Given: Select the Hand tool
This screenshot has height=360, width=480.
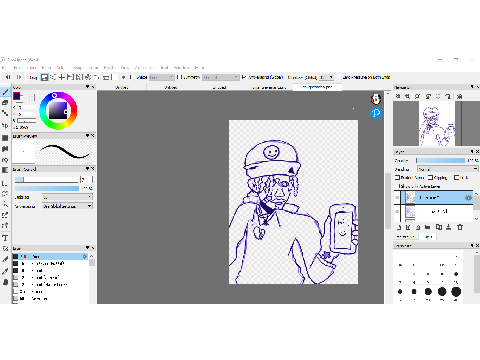Looking at the screenshot, I should 5,282.
